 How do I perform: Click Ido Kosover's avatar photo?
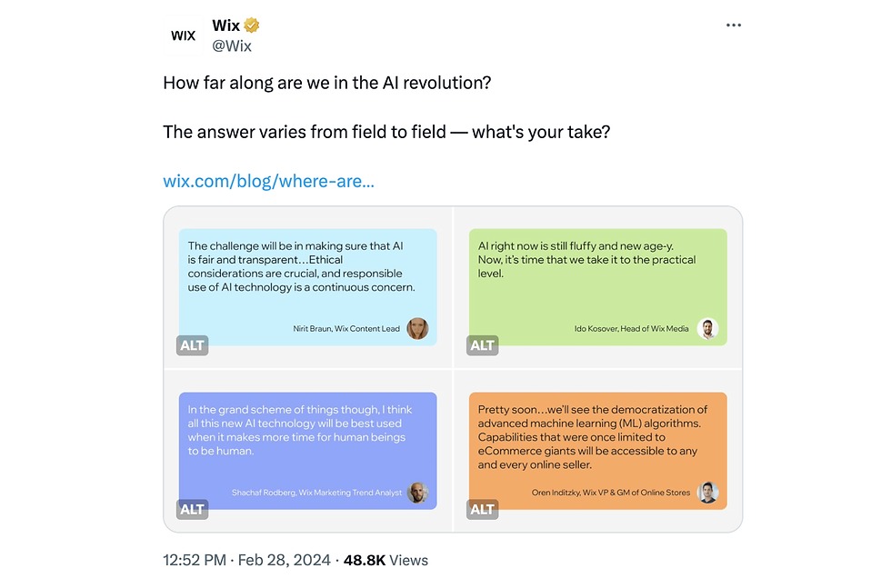(x=708, y=329)
